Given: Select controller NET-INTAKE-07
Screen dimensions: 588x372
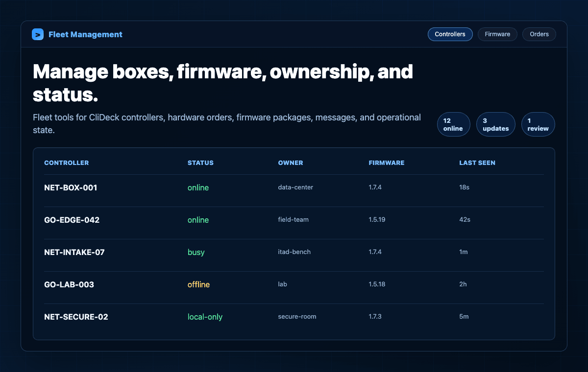Looking at the screenshot, I should [x=74, y=252].
